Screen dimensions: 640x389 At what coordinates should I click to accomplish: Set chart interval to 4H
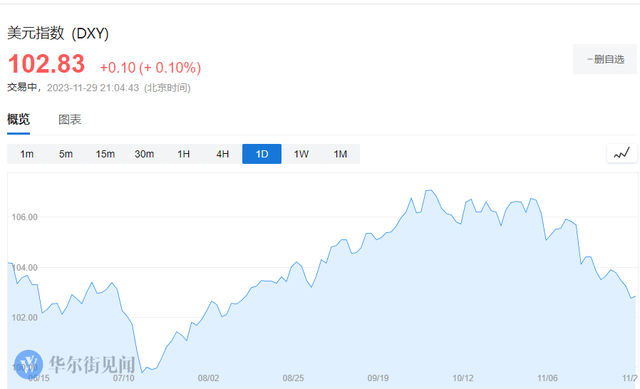pyautogui.click(x=222, y=154)
